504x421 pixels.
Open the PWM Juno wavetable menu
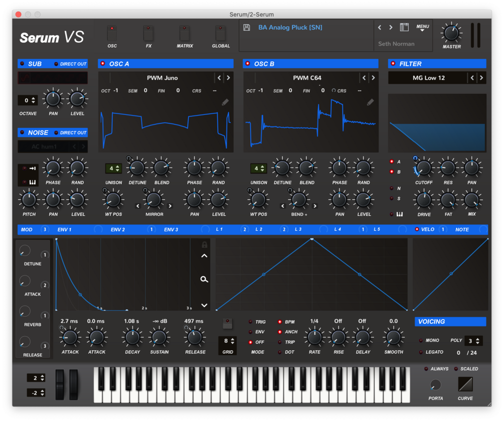pos(162,77)
